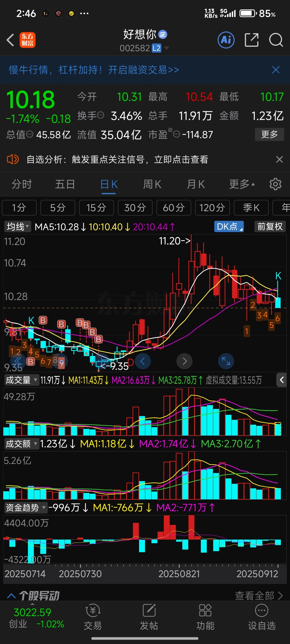
Task: Select the 日K tab
Action: coord(109,184)
